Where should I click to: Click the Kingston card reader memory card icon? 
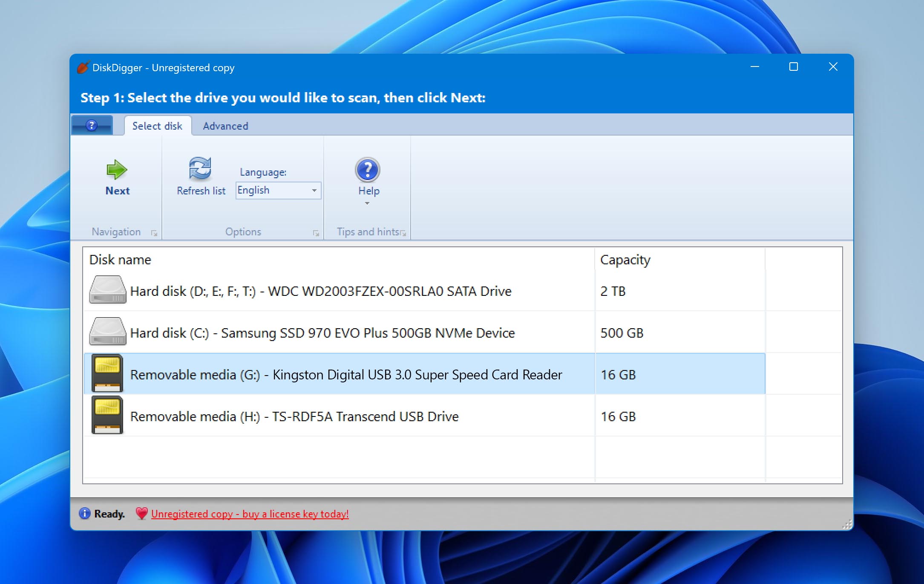pos(107,373)
